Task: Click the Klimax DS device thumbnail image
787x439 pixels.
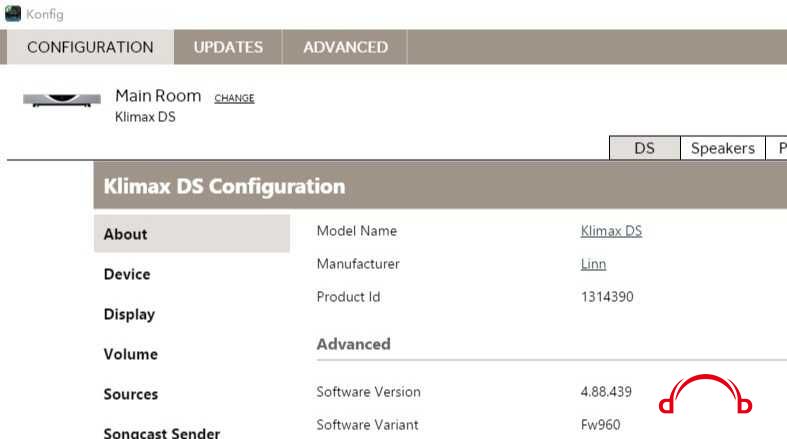Action: click(62, 100)
